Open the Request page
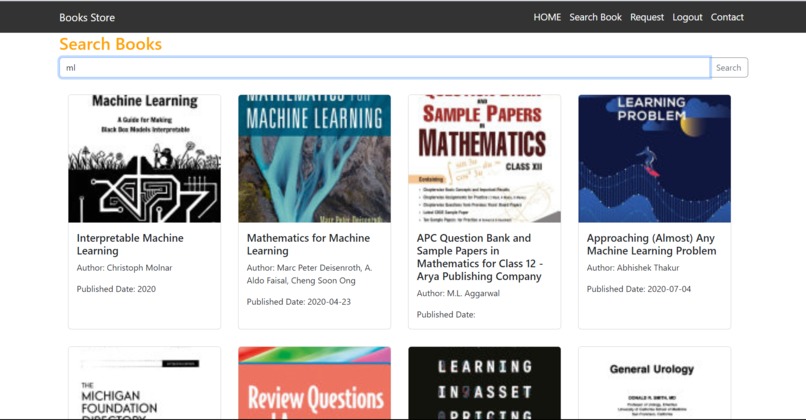The height and width of the screenshot is (420, 806). [647, 17]
